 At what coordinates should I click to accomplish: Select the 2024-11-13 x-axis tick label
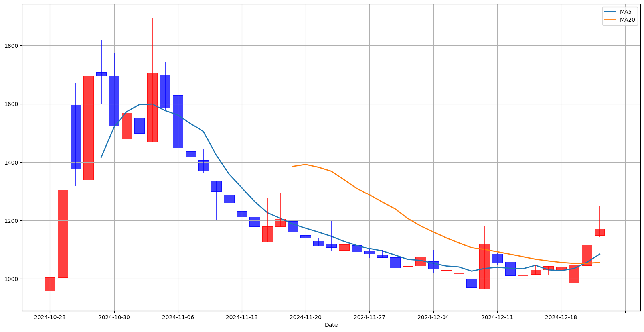tap(242, 317)
